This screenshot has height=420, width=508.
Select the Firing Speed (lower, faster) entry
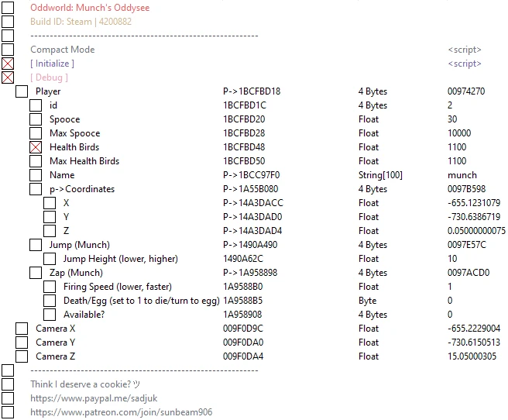[118, 287]
